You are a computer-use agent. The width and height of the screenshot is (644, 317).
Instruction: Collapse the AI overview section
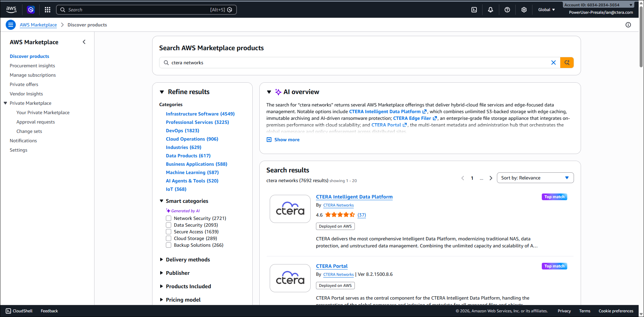[269, 92]
